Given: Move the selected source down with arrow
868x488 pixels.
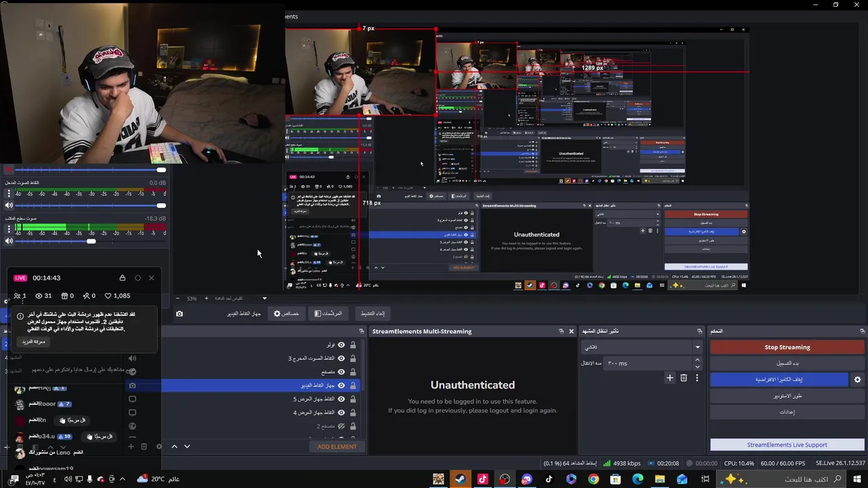Looking at the screenshot, I should click(x=186, y=447).
